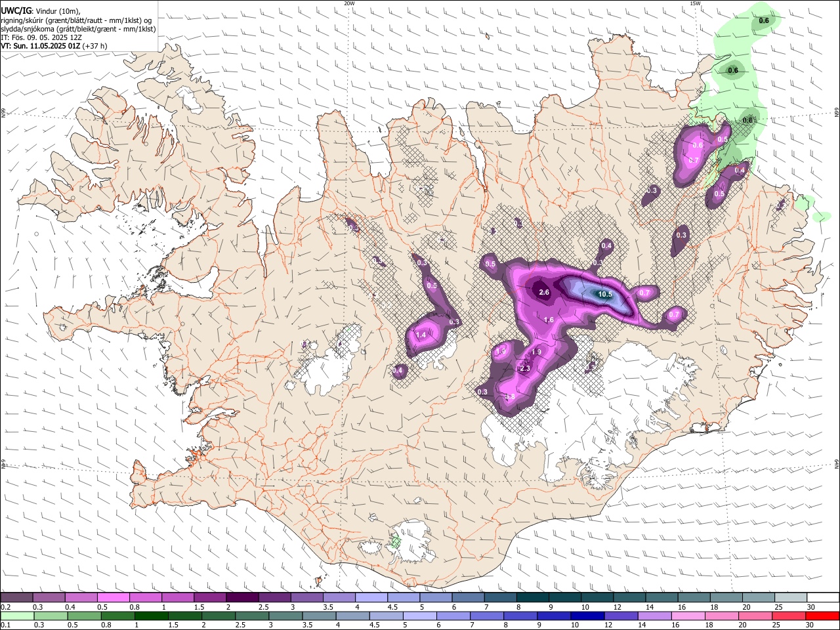The width and height of the screenshot is (840, 630).
Task: Select lower legend swatch between 2.5 and 3
Action: 252,616
